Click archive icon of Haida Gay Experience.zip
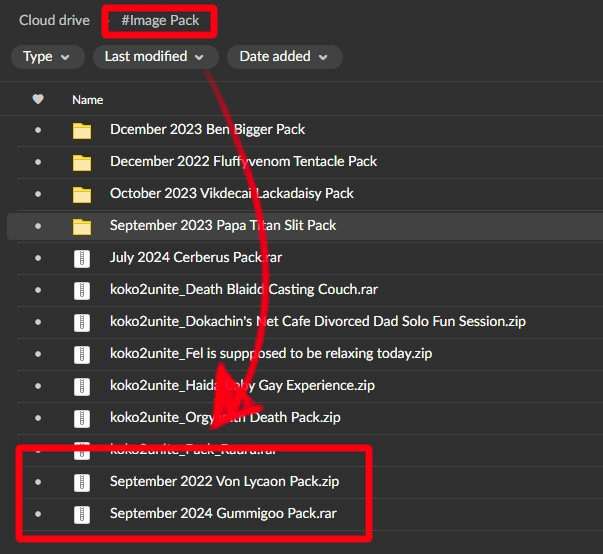603x554 pixels. (x=82, y=386)
